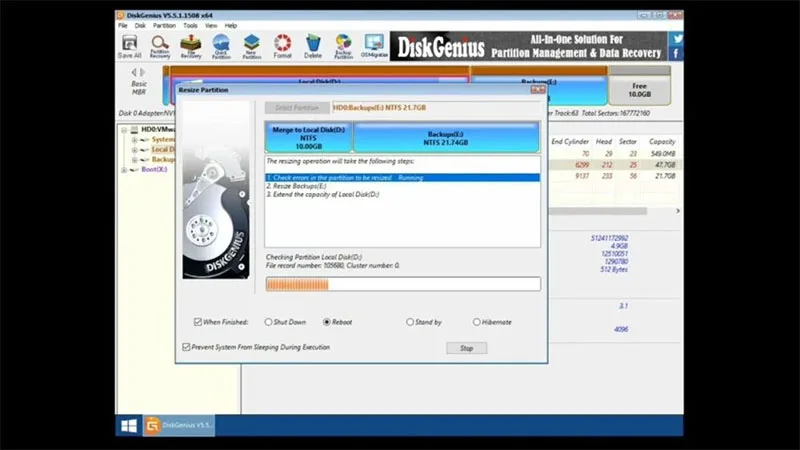Open the Twitter link icon
Viewport: 800px width, 450px height.
677,39
